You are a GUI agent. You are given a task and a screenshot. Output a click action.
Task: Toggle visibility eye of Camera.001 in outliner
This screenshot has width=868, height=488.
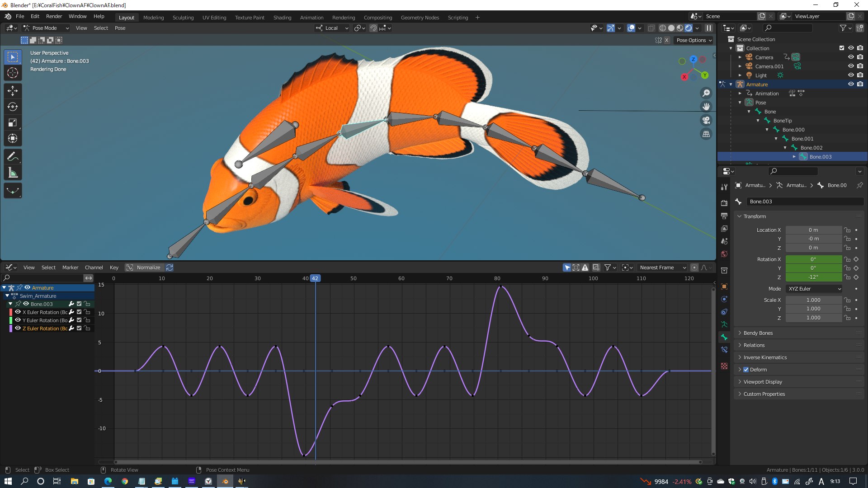(850, 66)
